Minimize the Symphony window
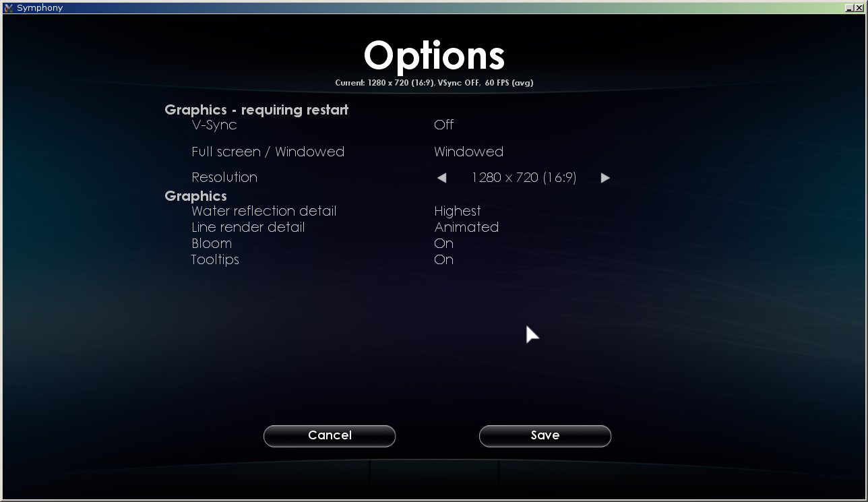This screenshot has height=502, width=868. (848, 7)
